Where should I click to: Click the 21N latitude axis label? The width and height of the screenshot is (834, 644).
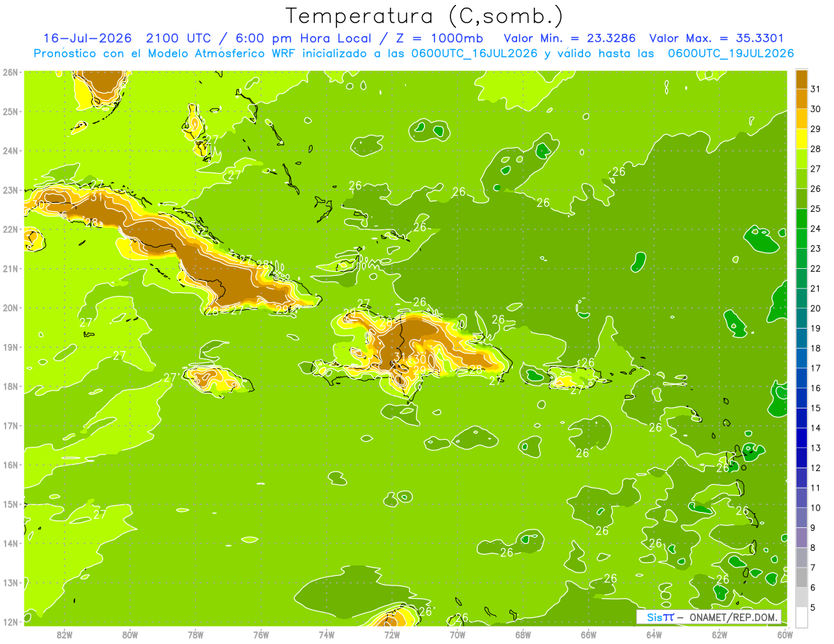pyautogui.click(x=10, y=268)
